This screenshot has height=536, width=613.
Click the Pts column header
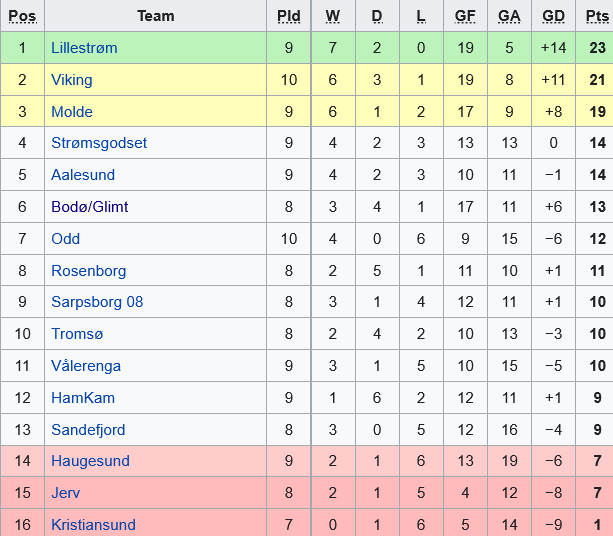pyautogui.click(x=596, y=16)
